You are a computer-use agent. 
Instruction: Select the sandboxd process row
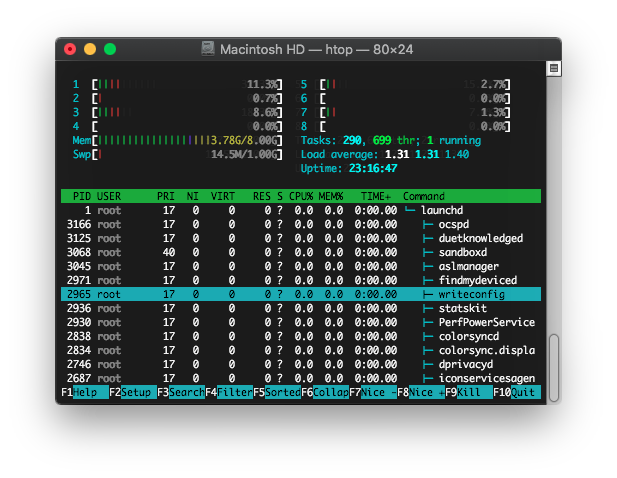coord(301,253)
